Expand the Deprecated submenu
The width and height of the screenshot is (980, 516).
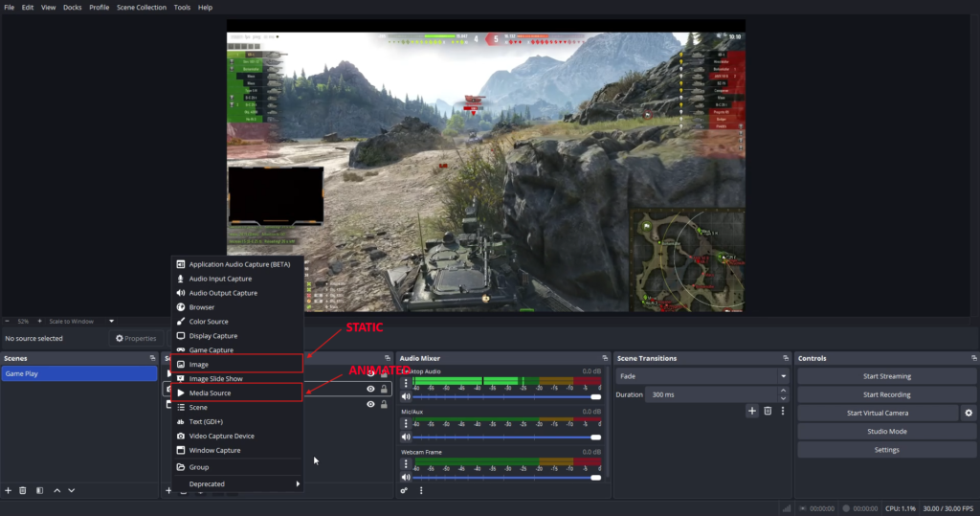(x=237, y=484)
